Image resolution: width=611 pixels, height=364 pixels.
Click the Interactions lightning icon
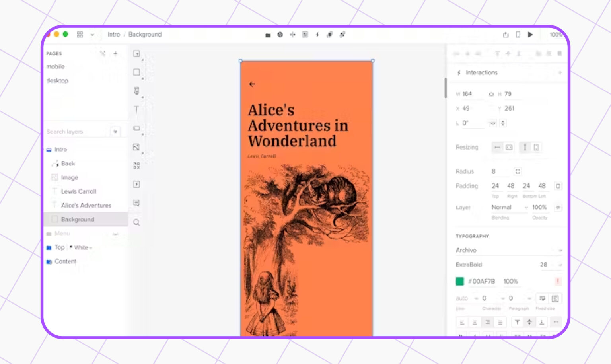point(459,72)
